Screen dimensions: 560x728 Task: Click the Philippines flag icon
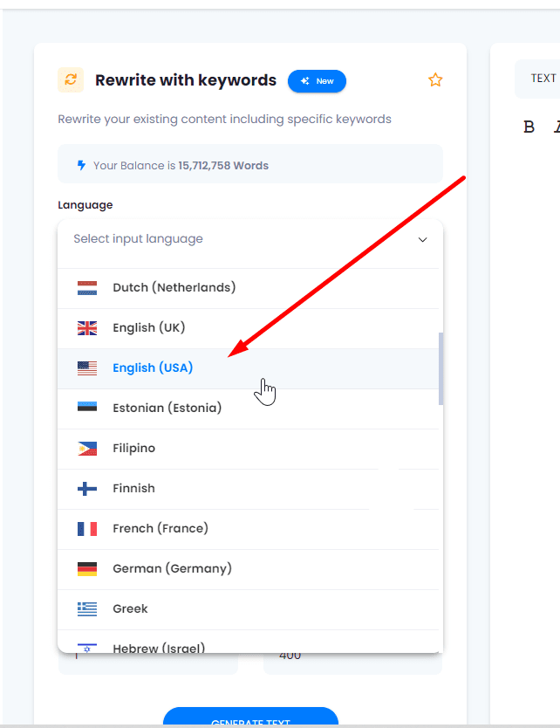click(87, 449)
